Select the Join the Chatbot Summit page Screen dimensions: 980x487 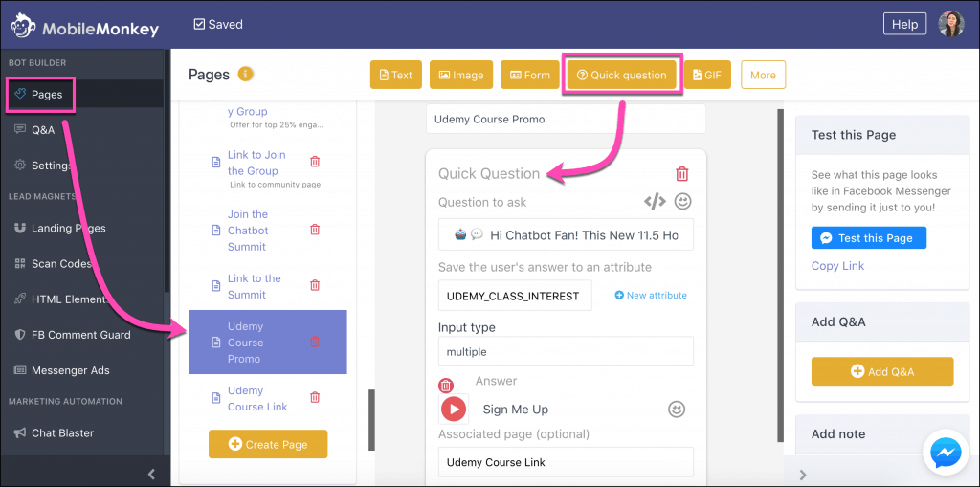[x=248, y=230]
